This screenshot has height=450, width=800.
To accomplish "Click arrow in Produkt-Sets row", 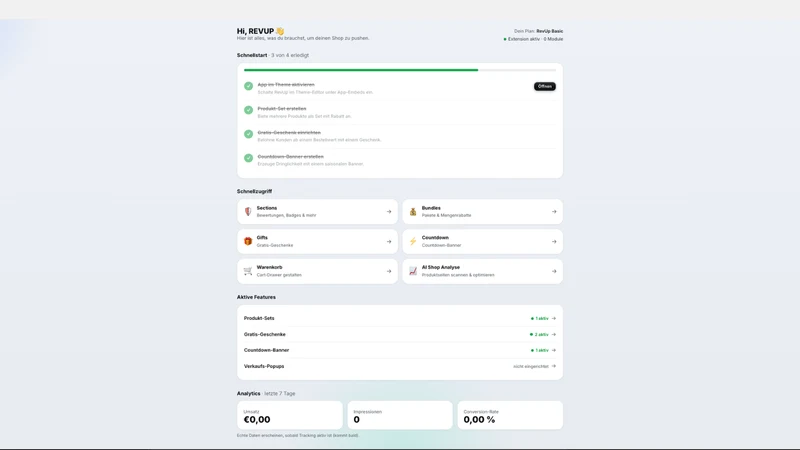I will point(554,318).
